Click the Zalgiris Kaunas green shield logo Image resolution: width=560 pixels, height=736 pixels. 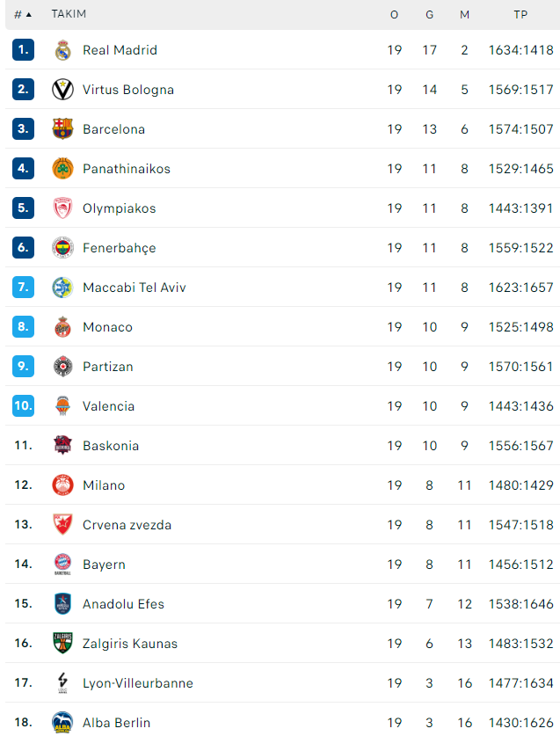pyautogui.click(x=62, y=644)
